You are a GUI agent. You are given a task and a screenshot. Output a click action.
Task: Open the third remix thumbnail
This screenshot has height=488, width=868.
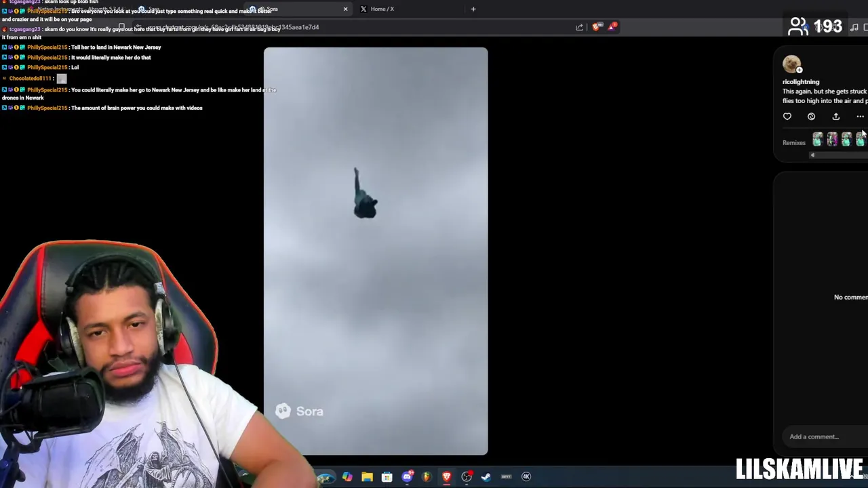846,140
